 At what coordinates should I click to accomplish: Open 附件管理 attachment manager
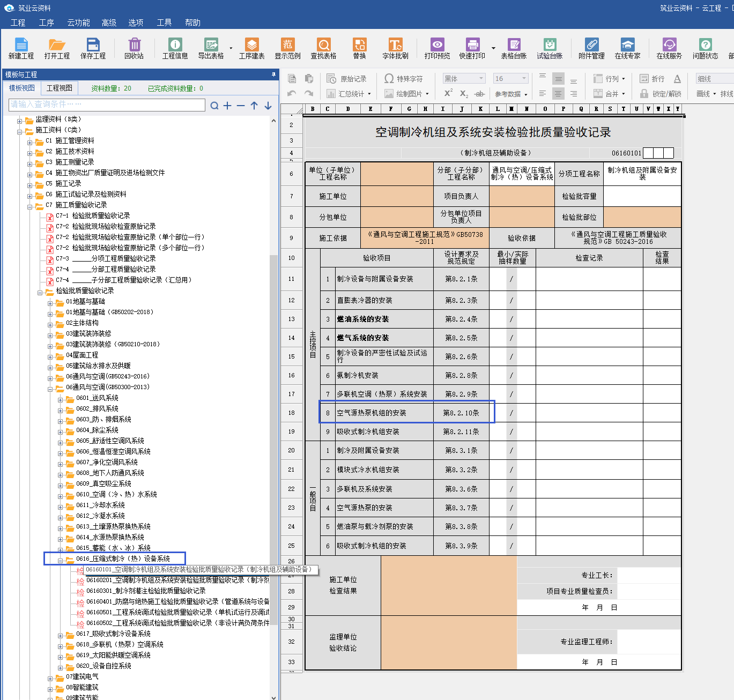pyautogui.click(x=592, y=48)
